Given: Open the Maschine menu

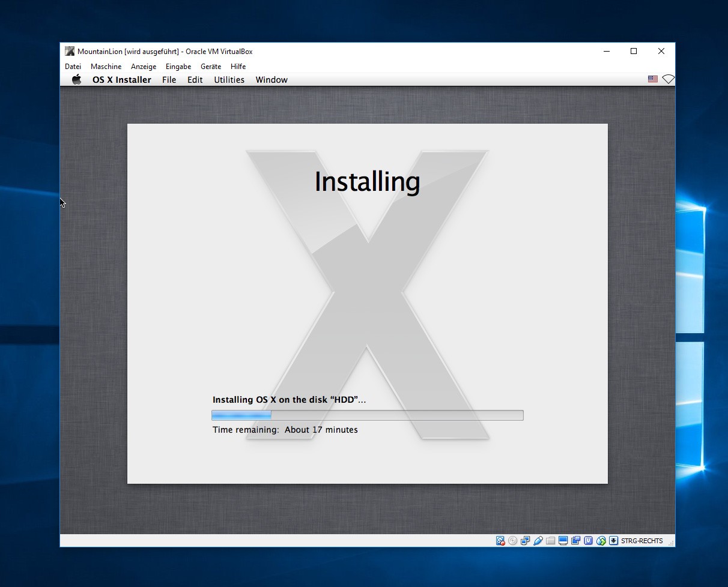Looking at the screenshot, I should pos(106,67).
